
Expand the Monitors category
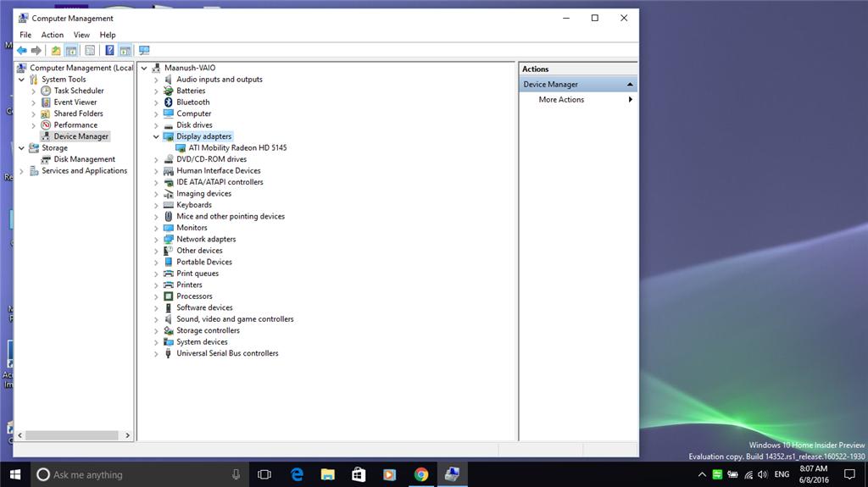pos(156,228)
